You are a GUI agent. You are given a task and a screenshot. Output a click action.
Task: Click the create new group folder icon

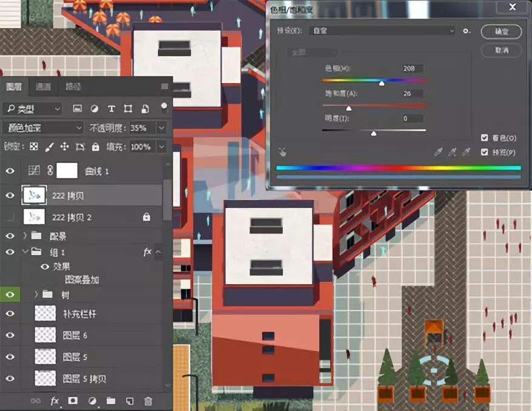[x=111, y=401]
